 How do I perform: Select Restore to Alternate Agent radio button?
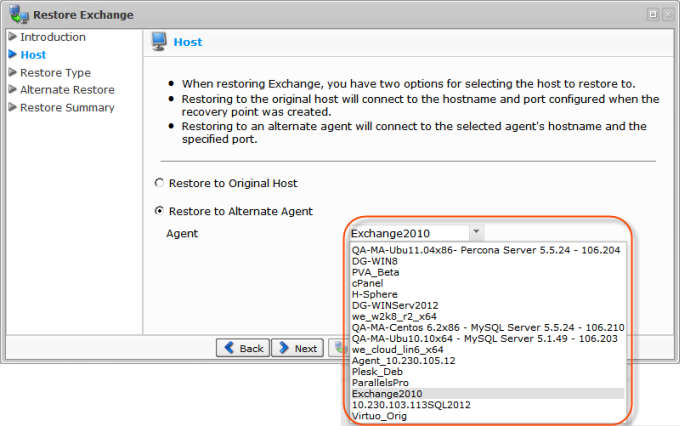pos(159,211)
